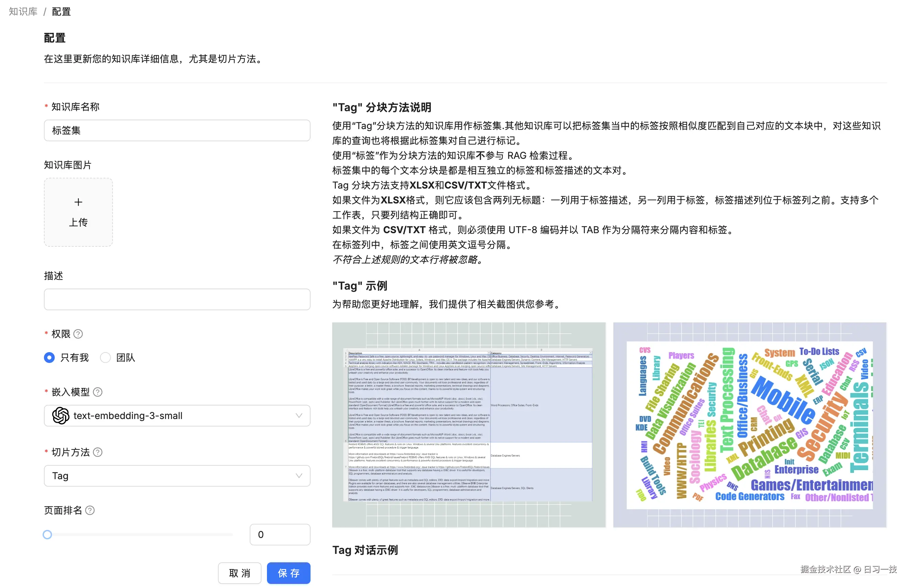Image resolution: width=911 pixels, height=588 pixels.
Task: Click the 知识库名称 input field
Action: pos(177,130)
